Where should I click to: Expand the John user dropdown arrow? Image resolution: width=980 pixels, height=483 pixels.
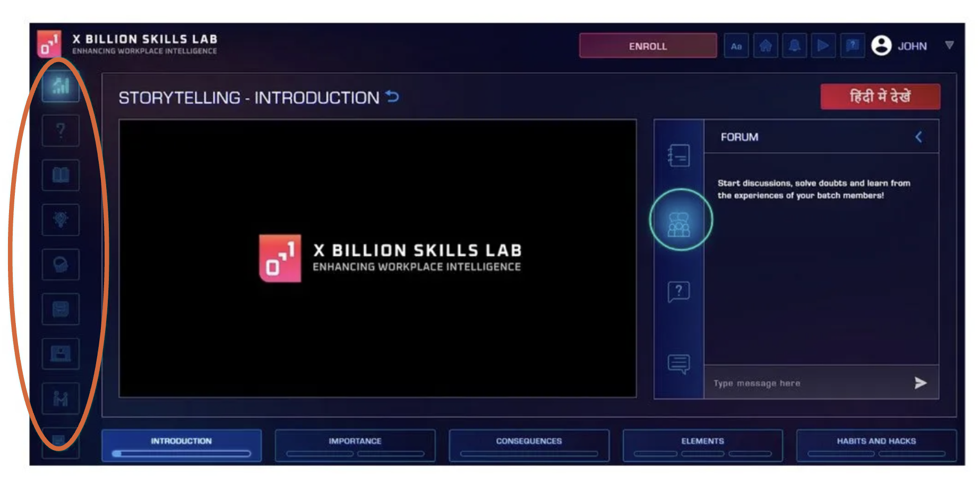coord(949,46)
